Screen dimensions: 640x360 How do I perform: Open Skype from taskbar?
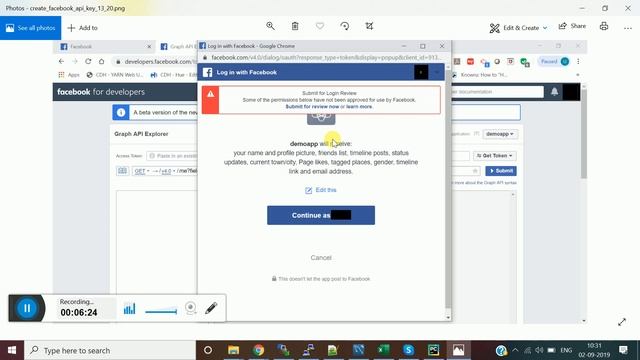tap(408, 350)
